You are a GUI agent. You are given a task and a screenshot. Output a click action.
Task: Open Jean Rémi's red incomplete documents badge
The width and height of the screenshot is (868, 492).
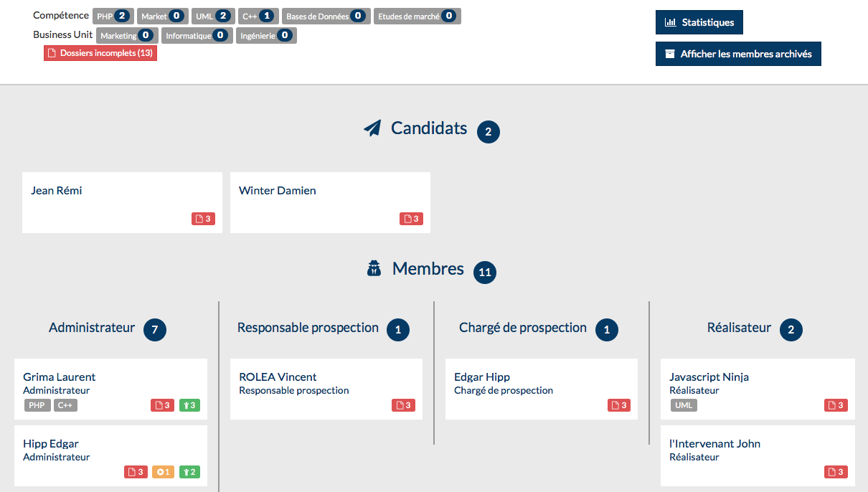click(203, 219)
